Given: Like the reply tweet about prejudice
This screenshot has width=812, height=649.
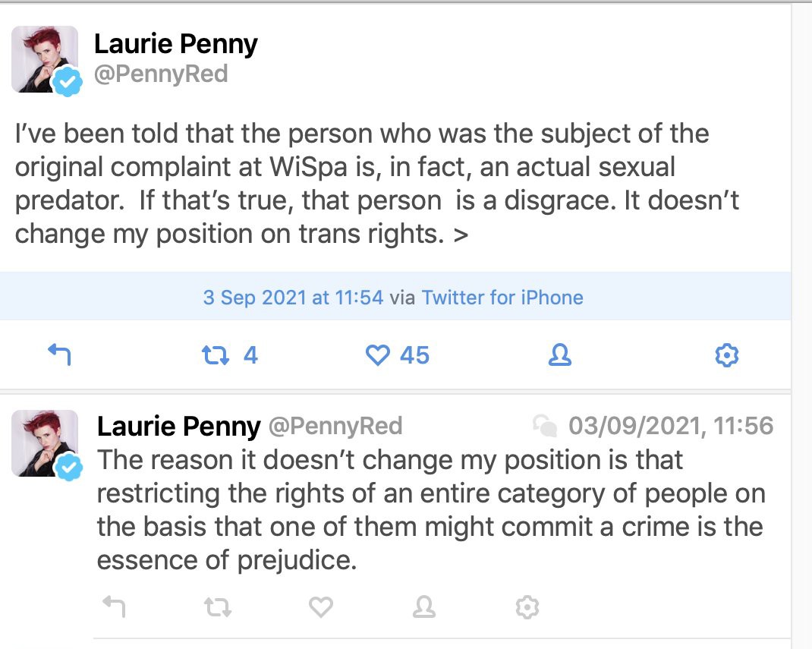Looking at the screenshot, I should click(x=321, y=606).
